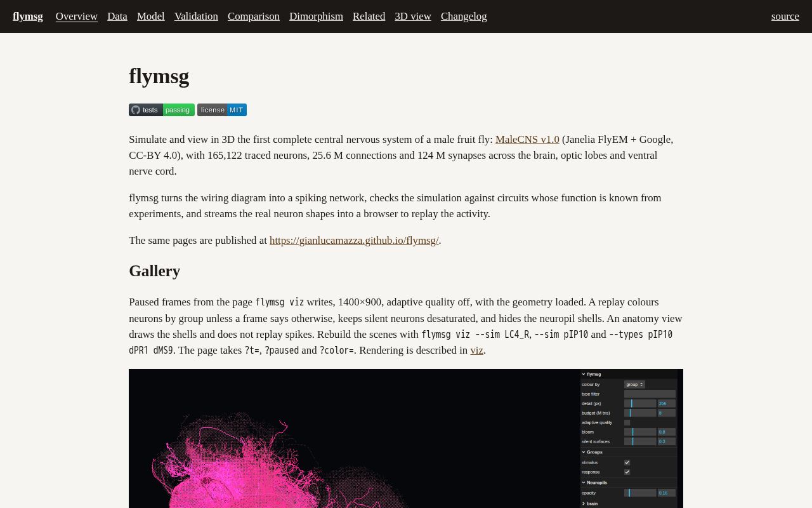
Task: Follow the MaleCNS v1.0 link
Action: coord(527,140)
